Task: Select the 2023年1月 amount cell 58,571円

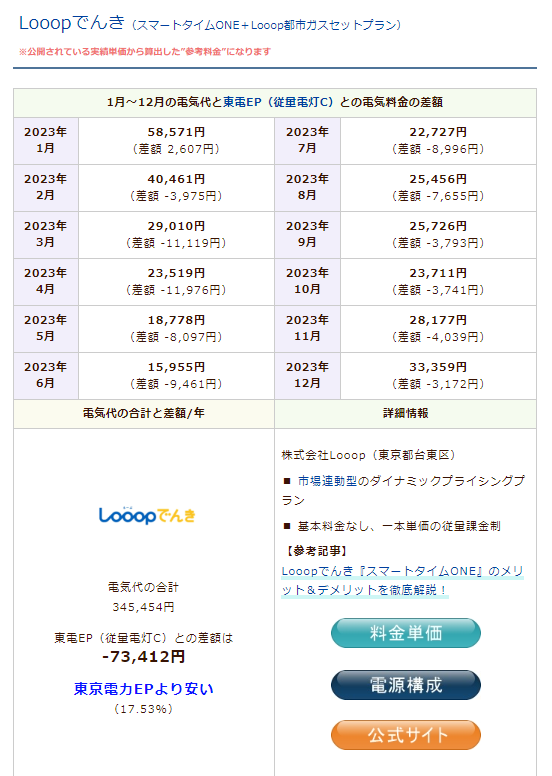Action: [x=176, y=141]
